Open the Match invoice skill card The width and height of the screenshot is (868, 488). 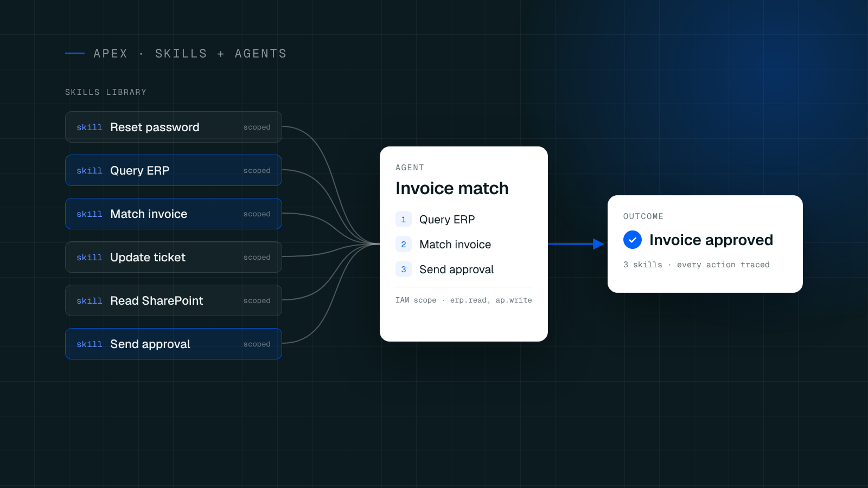pos(174,214)
